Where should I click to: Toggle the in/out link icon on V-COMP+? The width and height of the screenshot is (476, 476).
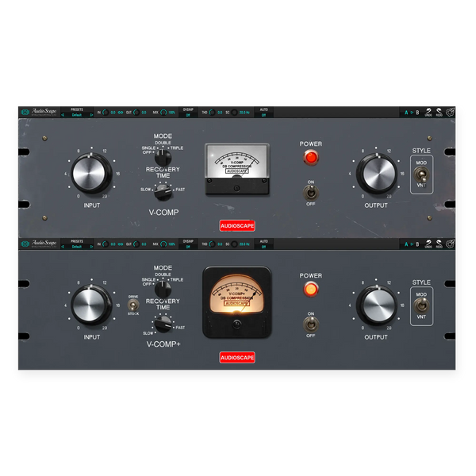(121, 244)
